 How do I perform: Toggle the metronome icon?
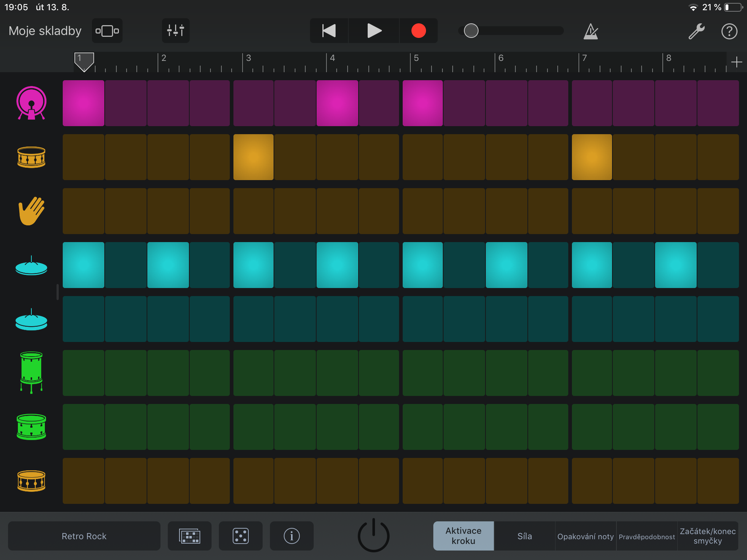[591, 31]
